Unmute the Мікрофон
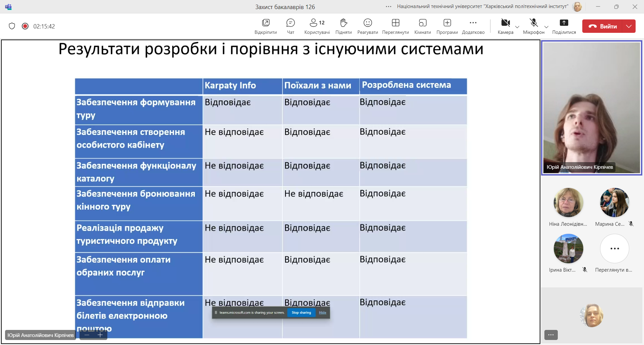The width and height of the screenshot is (644, 345). pyautogui.click(x=533, y=26)
